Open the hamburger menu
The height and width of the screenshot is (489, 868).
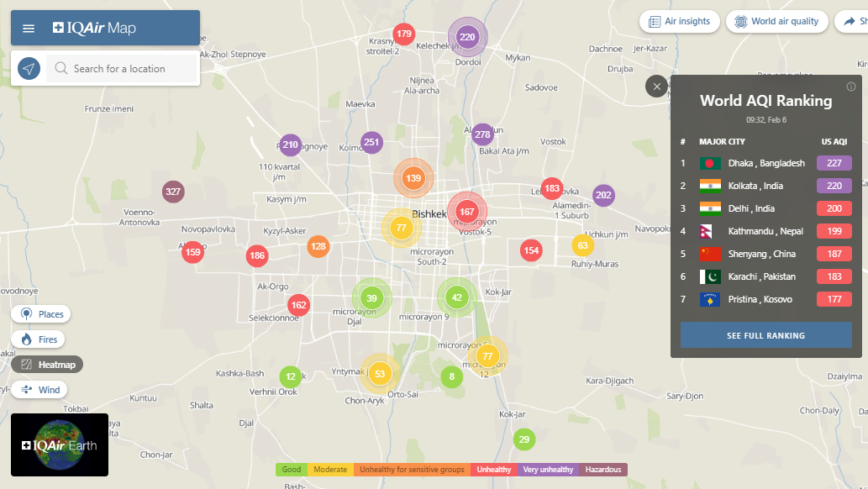click(29, 29)
